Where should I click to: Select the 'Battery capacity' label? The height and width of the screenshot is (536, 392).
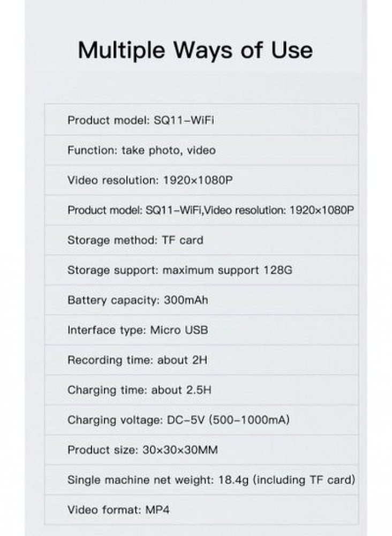(x=113, y=300)
